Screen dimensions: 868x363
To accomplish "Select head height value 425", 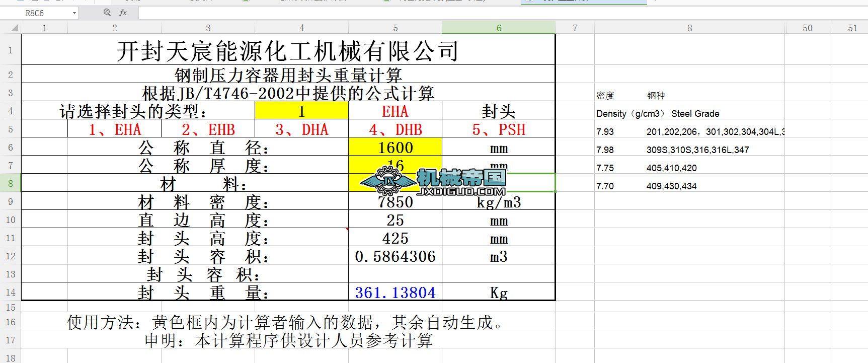I will click(395, 238).
